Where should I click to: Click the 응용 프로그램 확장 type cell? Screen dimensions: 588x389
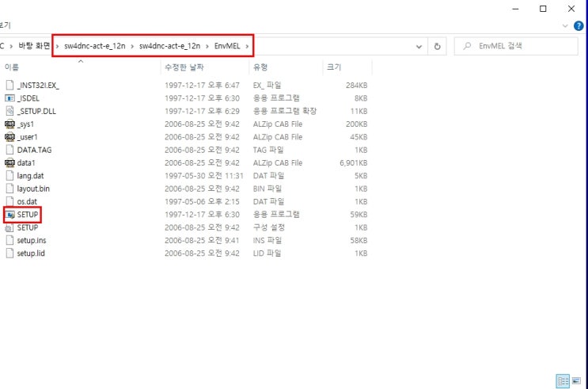click(285, 111)
